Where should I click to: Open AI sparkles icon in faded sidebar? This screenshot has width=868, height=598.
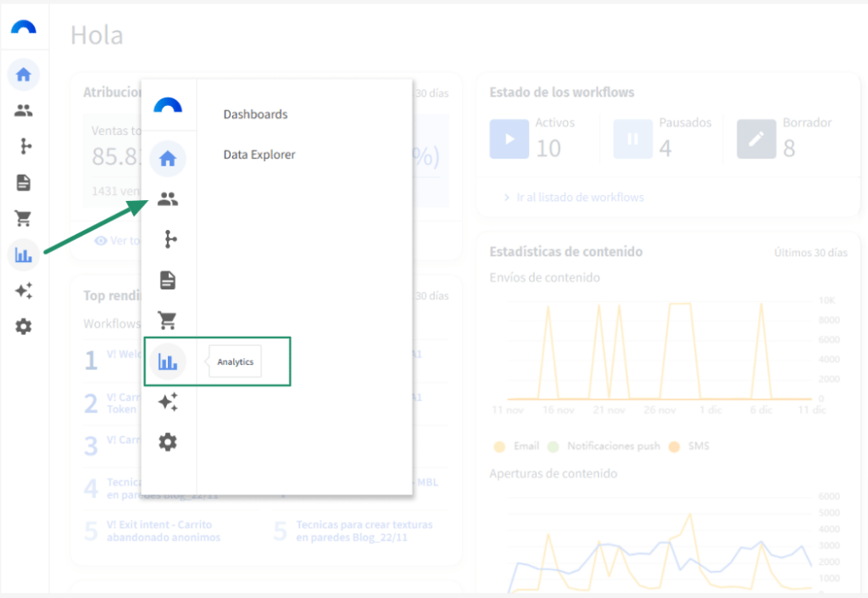(x=23, y=291)
